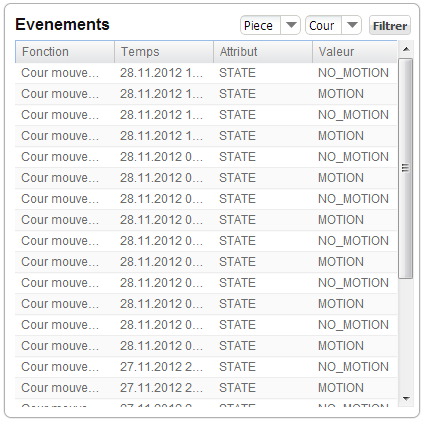425x424 pixels.
Task: Click Cour mouve... in the fifth row
Action: pyautogui.click(x=60, y=157)
